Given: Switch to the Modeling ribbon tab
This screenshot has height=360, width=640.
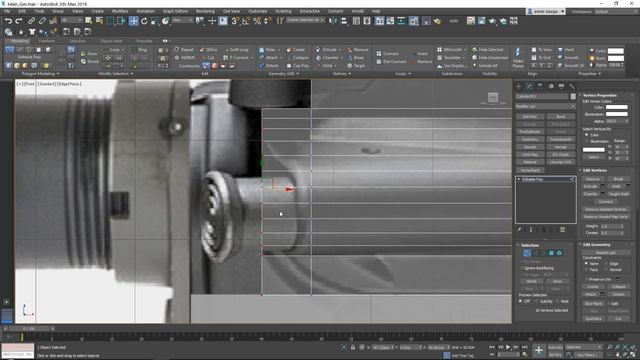Looking at the screenshot, I should pyautogui.click(x=19, y=41).
